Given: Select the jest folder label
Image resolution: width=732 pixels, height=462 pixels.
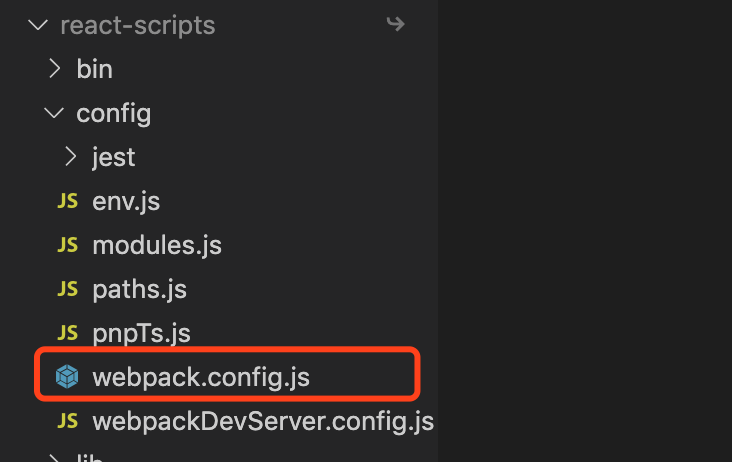Looking at the screenshot, I should click(x=113, y=157).
